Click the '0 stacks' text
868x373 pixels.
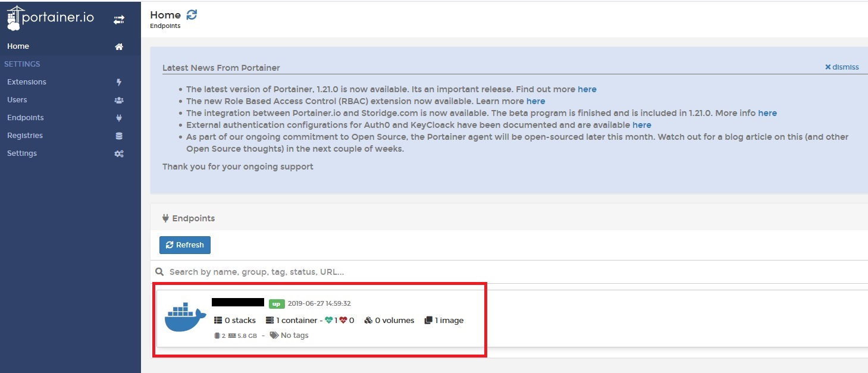pyautogui.click(x=240, y=320)
